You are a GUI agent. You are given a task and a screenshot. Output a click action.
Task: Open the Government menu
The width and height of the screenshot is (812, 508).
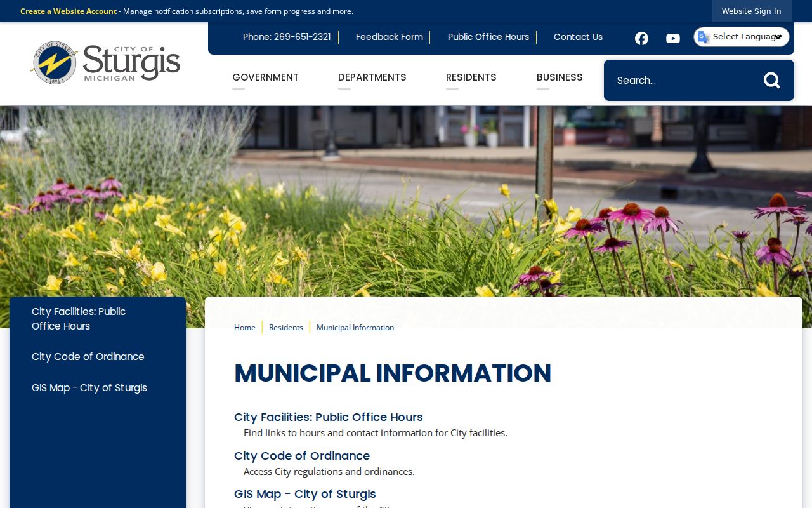265,77
